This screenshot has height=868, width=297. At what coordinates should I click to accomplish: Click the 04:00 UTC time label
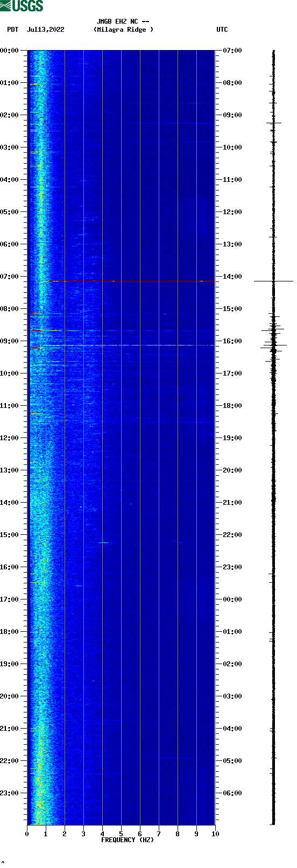232,729
